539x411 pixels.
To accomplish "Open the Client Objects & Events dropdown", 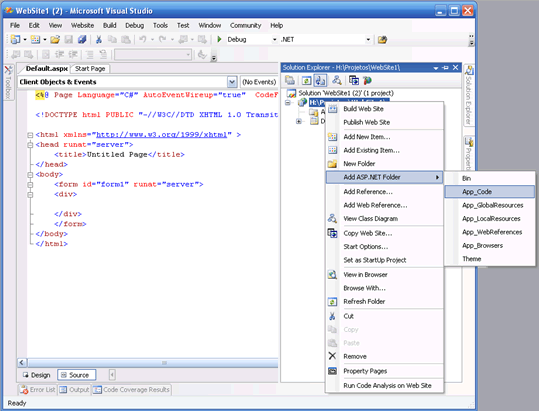I will tap(232, 82).
